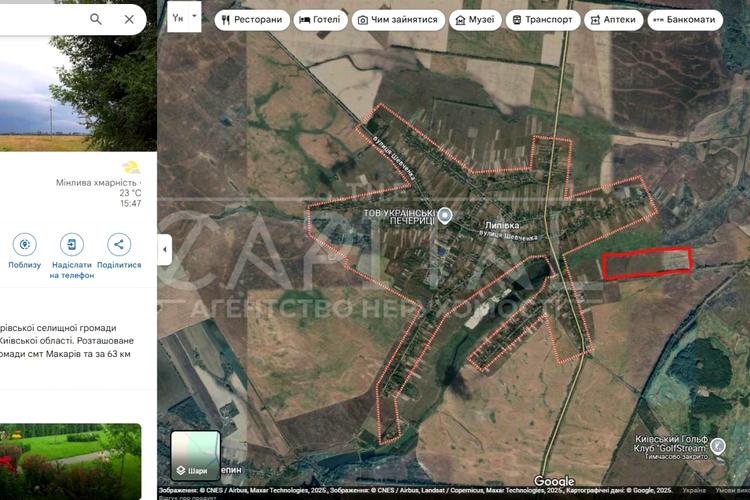The width and height of the screenshot is (750, 500).
Task: Click the Київський Гольф Клуб label text
Action: [671, 444]
